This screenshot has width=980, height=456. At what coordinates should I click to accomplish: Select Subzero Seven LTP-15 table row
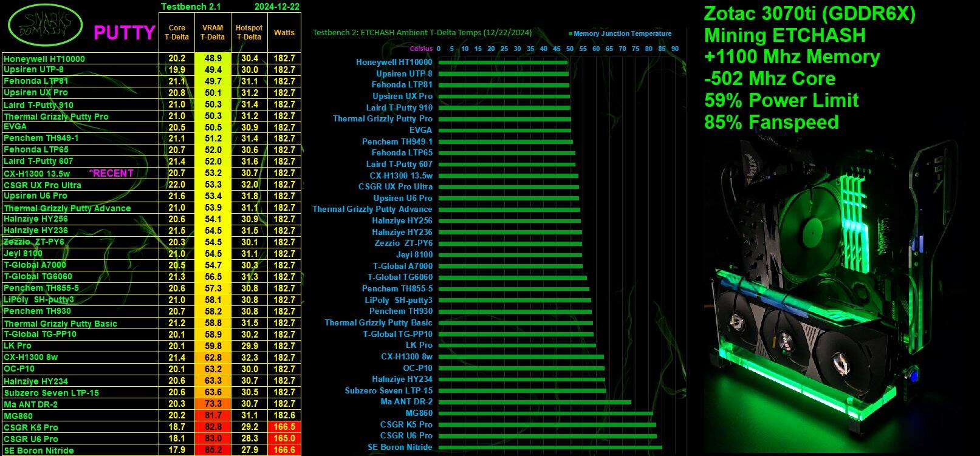pyautogui.click(x=152, y=392)
